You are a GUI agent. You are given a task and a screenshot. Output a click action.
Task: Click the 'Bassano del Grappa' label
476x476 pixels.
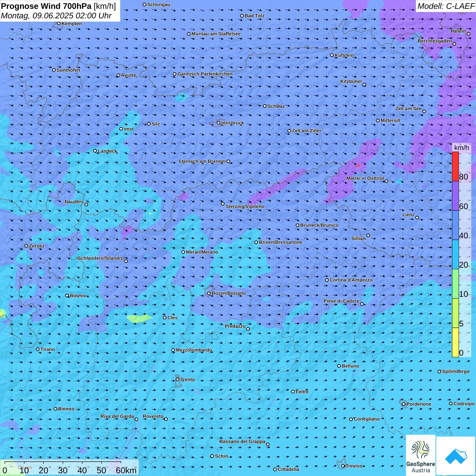pos(242,441)
